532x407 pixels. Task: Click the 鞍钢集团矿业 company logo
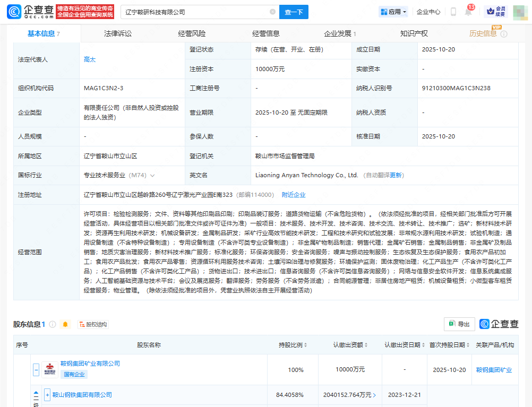coord(50,369)
